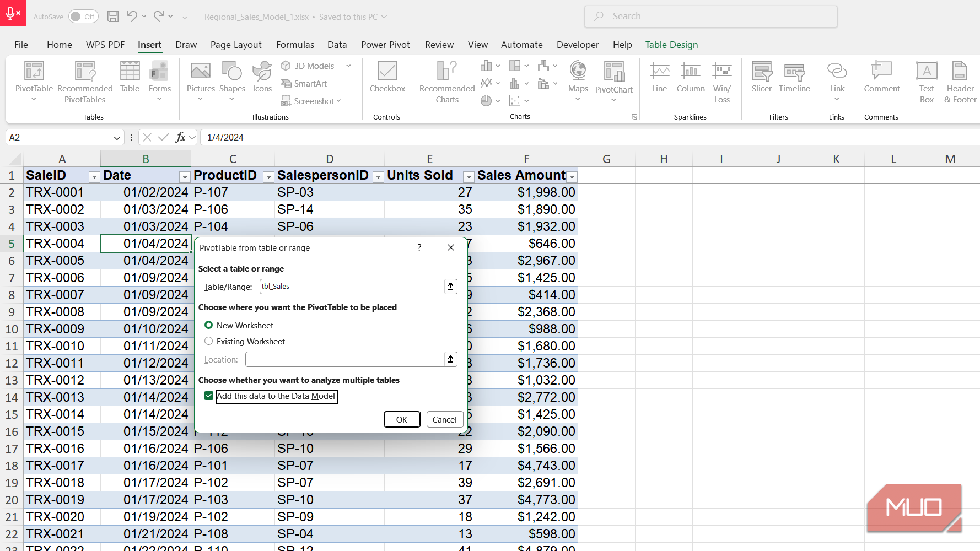Select the Existing Worksheet radio option

click(x=208, y=341)
